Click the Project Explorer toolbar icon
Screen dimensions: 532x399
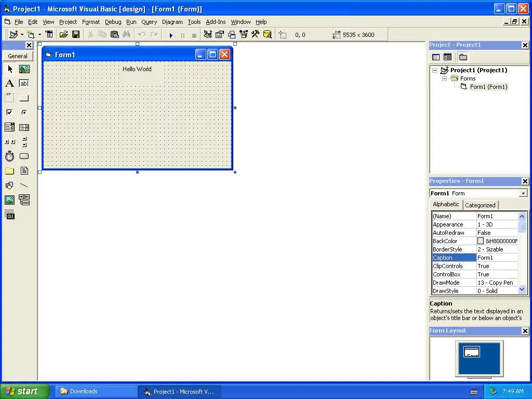coord(208,35)
